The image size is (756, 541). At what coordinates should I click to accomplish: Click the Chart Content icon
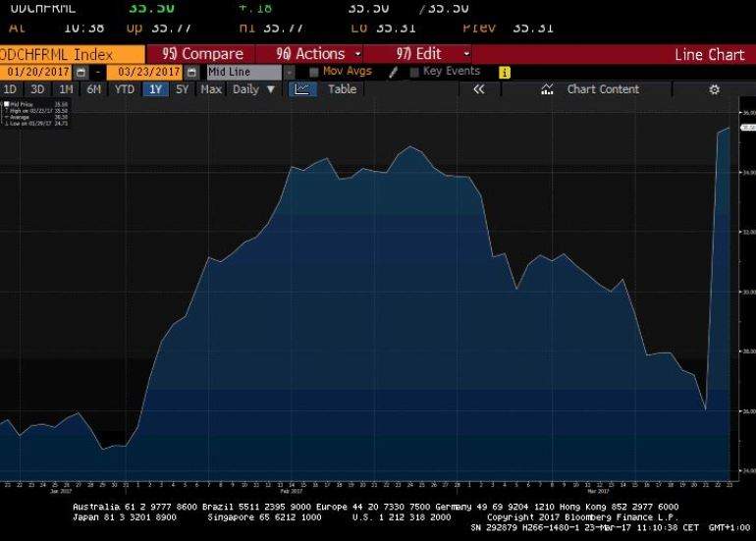pyautogui.click(x=547, y=89)
